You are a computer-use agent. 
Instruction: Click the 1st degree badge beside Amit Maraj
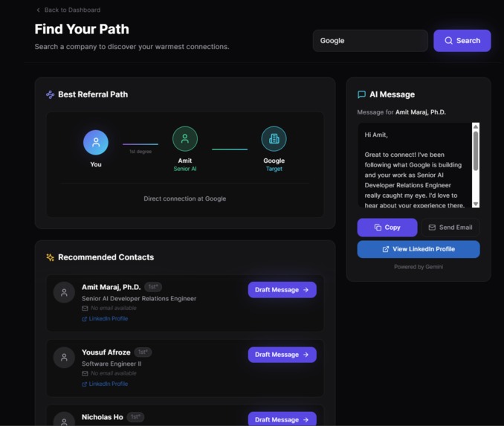pyautogui.click(x=153, y=287)
